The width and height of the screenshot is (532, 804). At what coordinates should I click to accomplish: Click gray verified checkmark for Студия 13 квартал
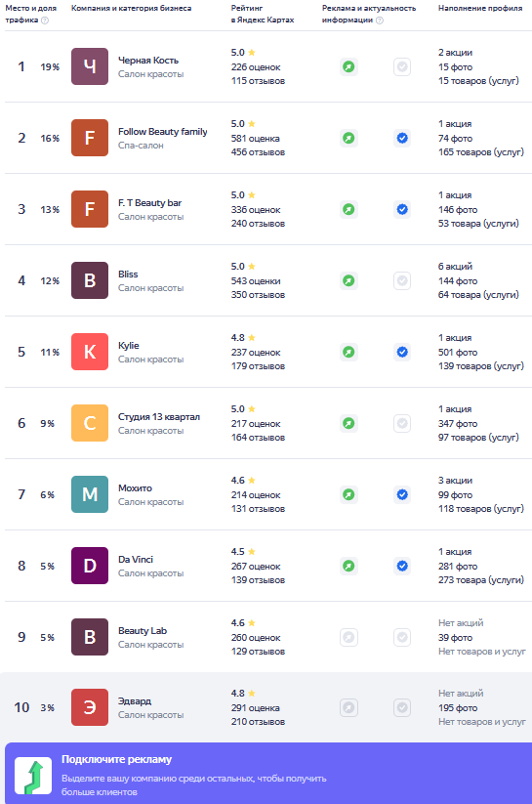point(402,423)
